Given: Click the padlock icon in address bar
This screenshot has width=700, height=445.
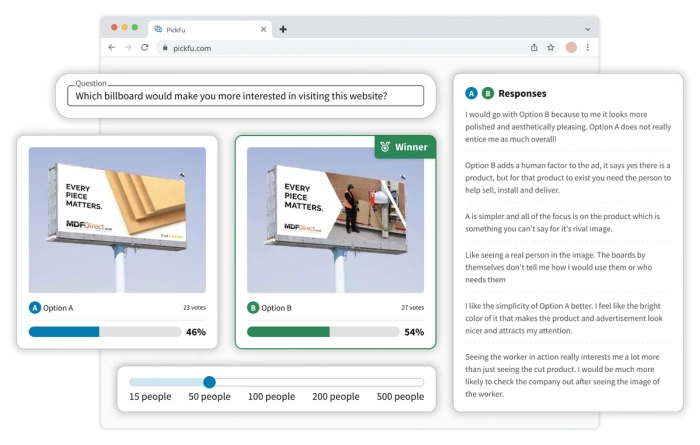Looking at the screenshot, I should 165,48.
